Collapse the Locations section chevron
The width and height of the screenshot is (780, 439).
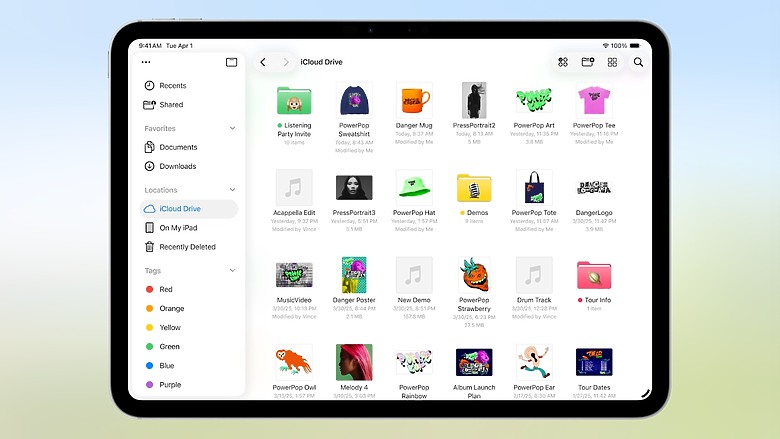pyautogui.click(x=232, y=190)
